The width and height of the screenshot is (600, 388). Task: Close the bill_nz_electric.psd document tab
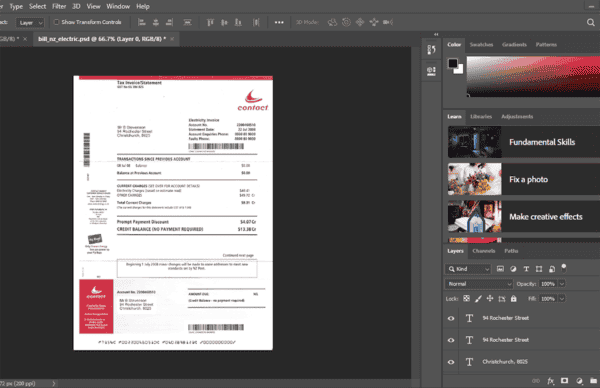point(172,39)
